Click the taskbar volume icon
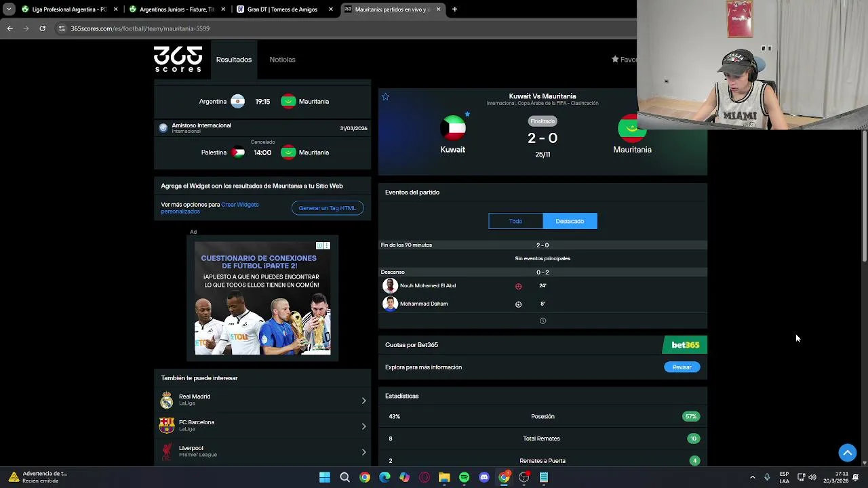Viewport: 868px width, 488px height. (812, 478)
